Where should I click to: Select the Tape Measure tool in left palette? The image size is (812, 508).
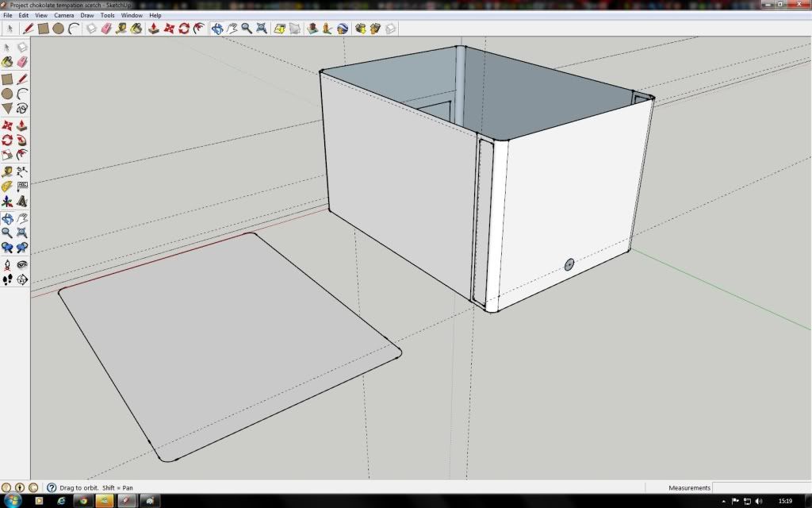click(x=7, y=171)
